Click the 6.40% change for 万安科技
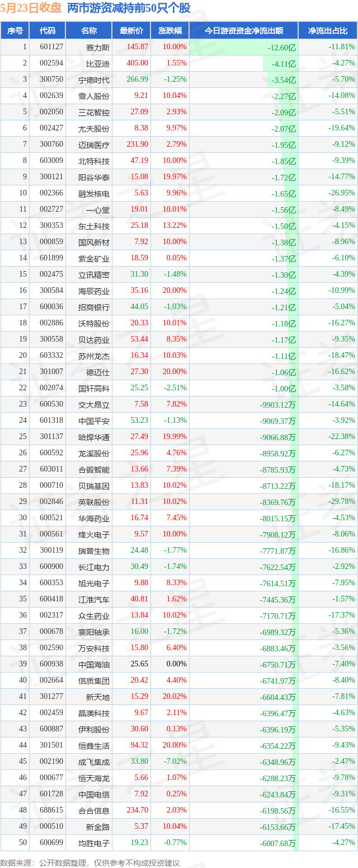358x868 pixels. click(176, 648)
